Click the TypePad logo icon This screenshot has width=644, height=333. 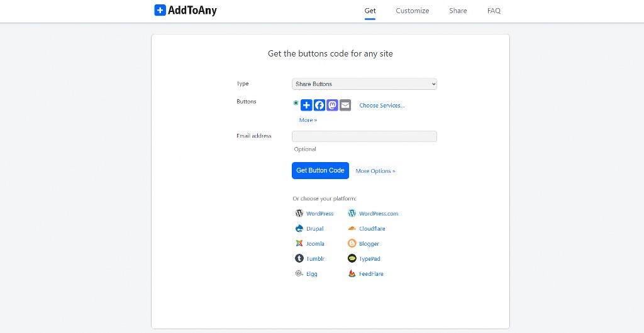tap(352, 258)
